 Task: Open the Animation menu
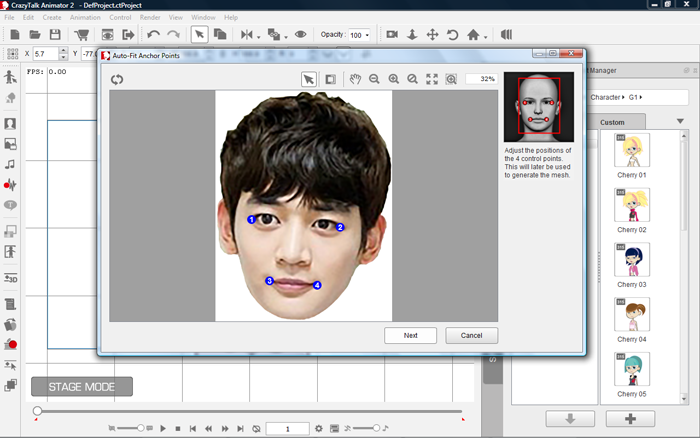coord(85,17)
